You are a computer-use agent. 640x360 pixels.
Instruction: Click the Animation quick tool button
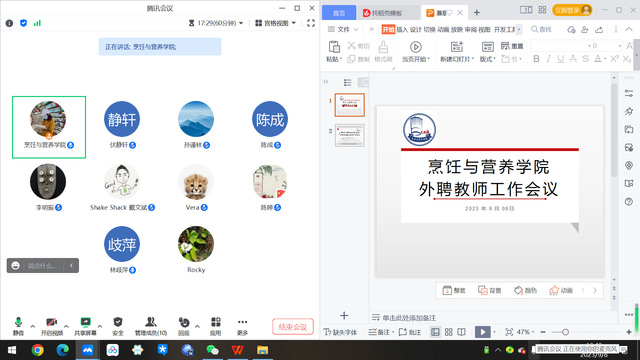coord(561,290)
